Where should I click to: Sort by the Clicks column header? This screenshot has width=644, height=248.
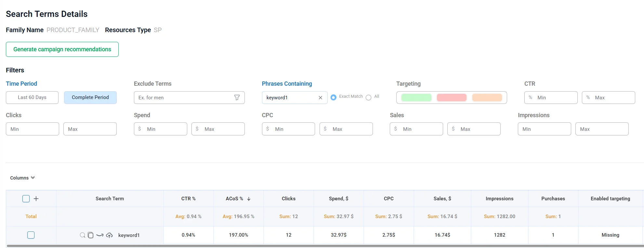click(x=289, y=199)
